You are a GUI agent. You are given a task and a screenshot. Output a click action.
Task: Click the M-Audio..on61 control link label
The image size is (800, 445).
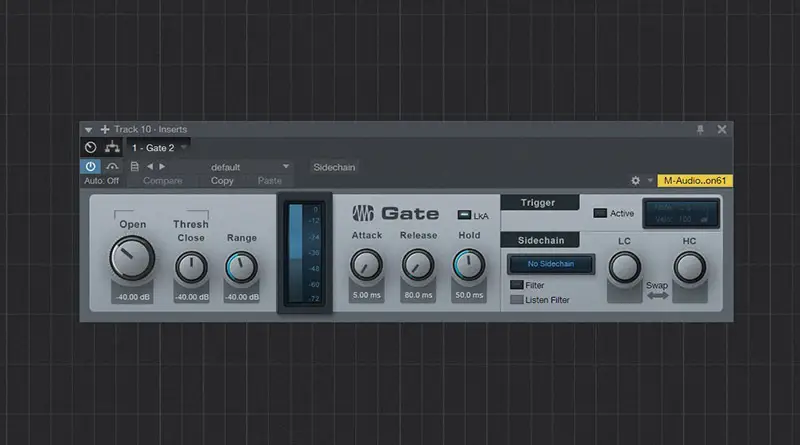(x=695, y=181)
